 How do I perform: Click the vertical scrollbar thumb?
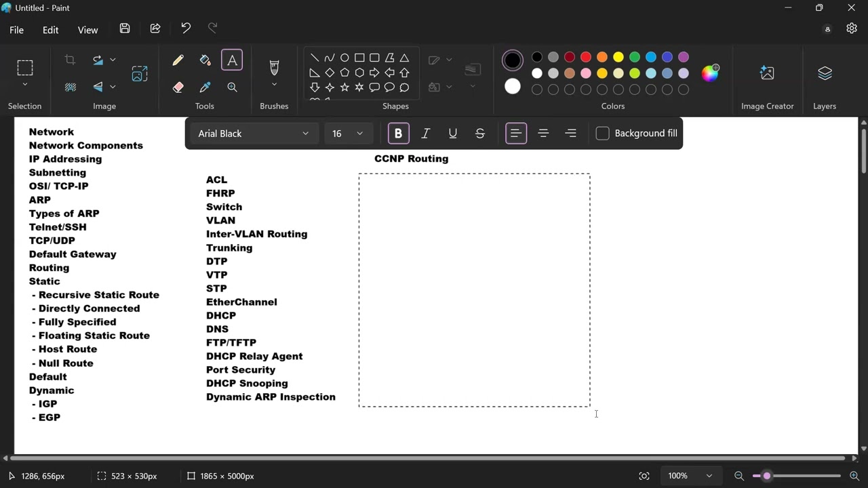(x=863, y=150)
